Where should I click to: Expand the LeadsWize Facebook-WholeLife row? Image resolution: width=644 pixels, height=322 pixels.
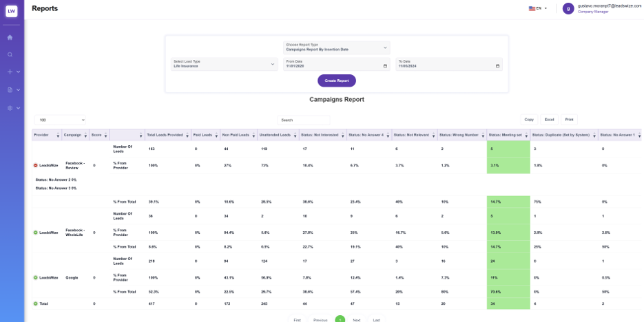click(36, 233)
